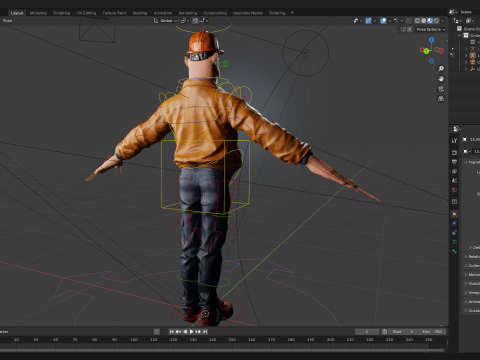Open the overlays options dropdown arrow
This screenshot has height=360, width=480.
(389, 21)
